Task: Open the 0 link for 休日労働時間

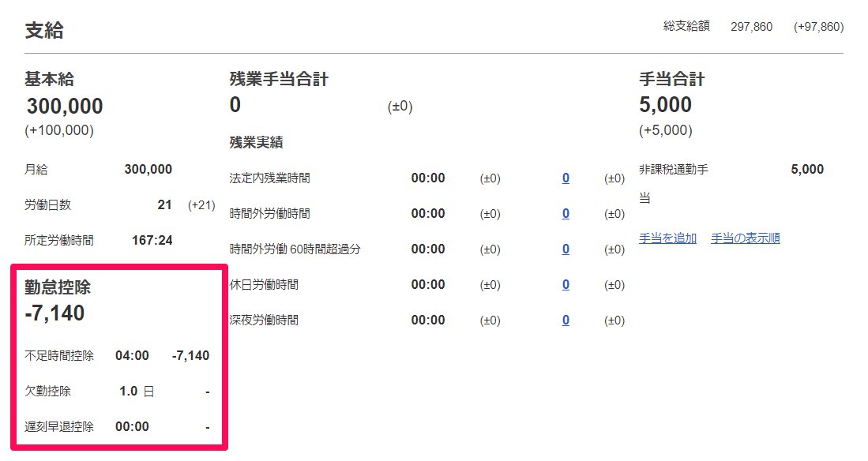Action: [566, 284]
